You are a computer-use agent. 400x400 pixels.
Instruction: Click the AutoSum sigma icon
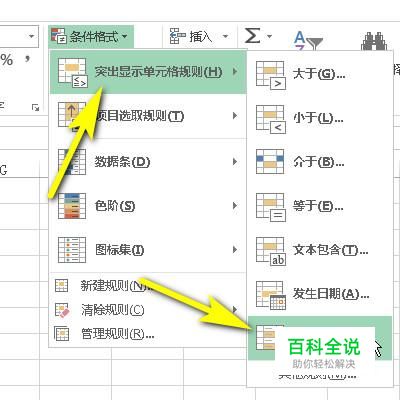point(252,35)
